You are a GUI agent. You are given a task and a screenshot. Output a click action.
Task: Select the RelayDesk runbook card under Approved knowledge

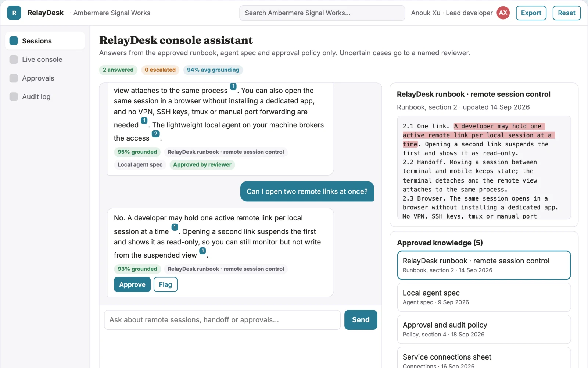click(x=484, y=265)
